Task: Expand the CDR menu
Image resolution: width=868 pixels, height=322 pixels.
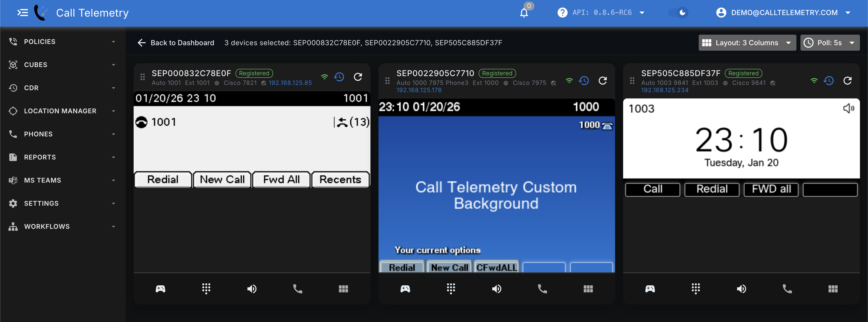Action: pos(63,88)
